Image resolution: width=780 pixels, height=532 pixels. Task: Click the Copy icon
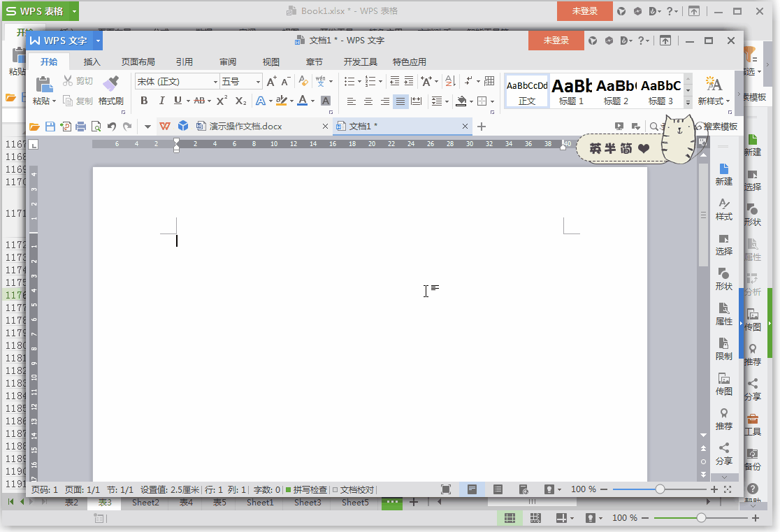point(68,101)
